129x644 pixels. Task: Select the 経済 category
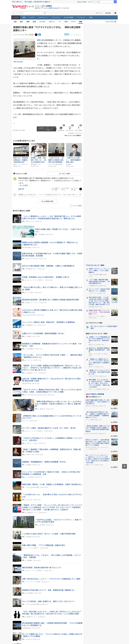[x=34, y=22]
